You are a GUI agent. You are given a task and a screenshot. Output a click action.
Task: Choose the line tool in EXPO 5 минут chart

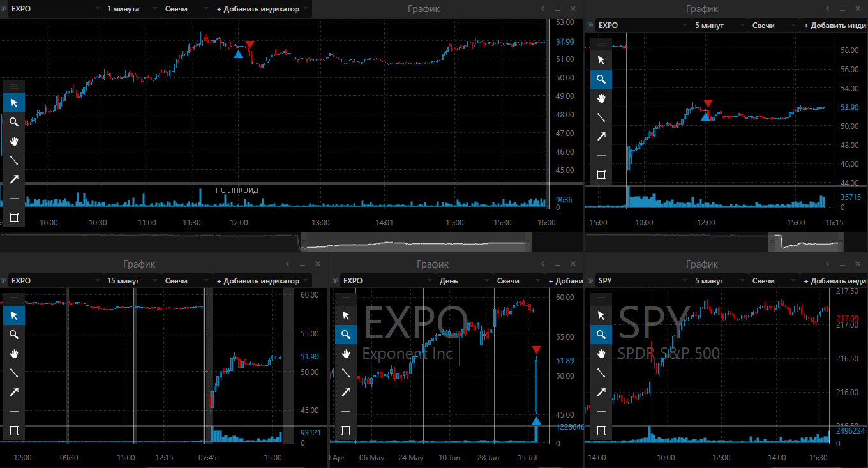601,117
